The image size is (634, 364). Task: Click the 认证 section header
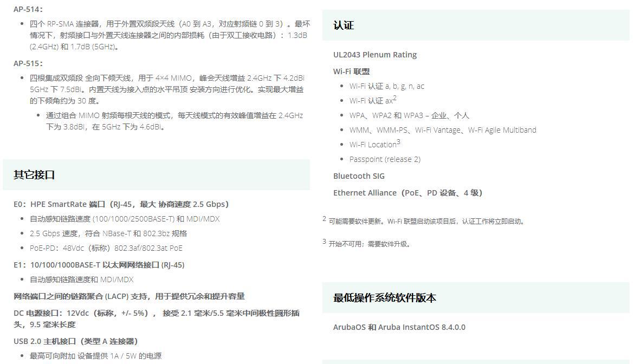pyautogui.click(x=476, y=25)
